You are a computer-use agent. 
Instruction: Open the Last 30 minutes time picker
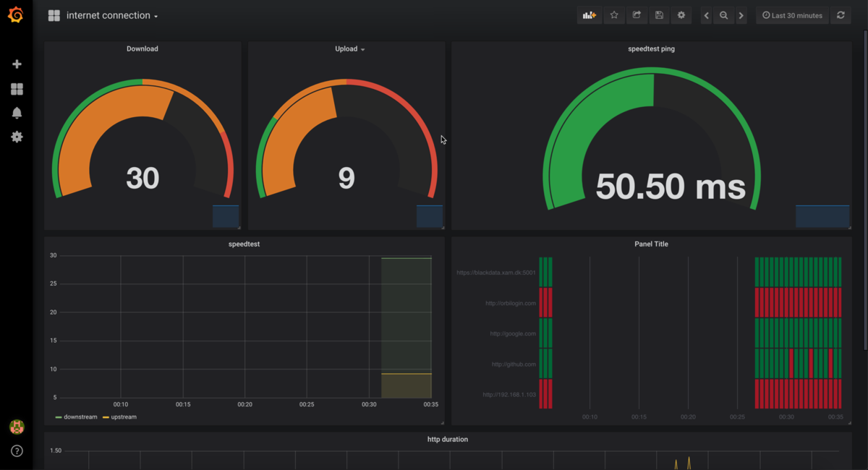coord(792,14)
